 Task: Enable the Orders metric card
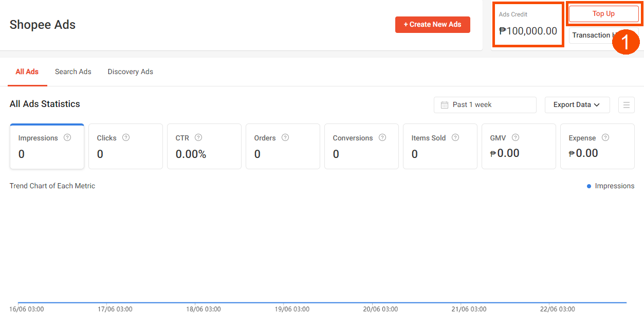283,147
